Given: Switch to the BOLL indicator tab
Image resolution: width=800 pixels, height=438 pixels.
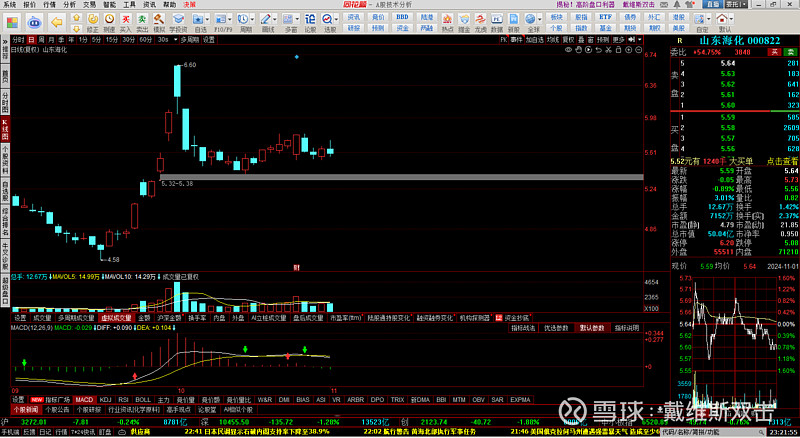Looking at the screenshot, I should [143, 400].
